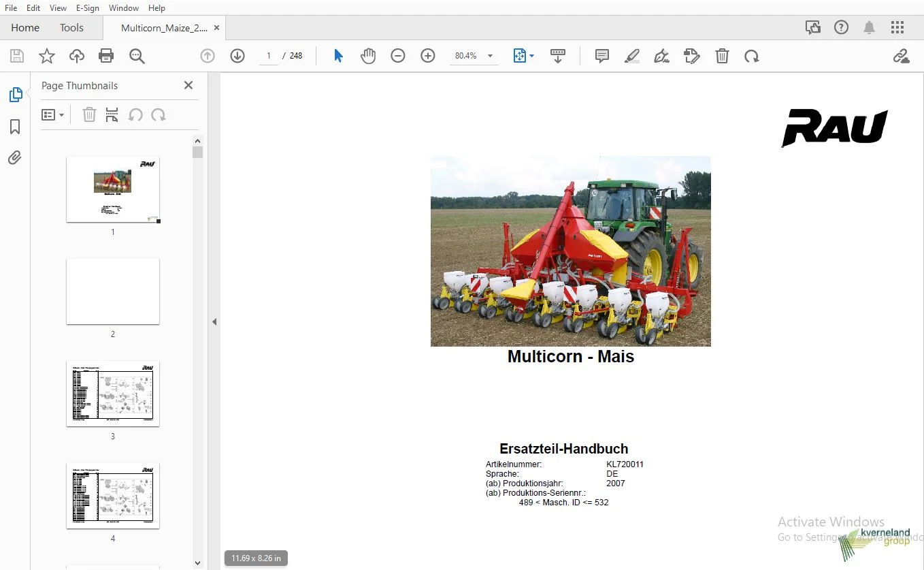Open the Help menu
The image size is (924, 570).
[156, 7]
